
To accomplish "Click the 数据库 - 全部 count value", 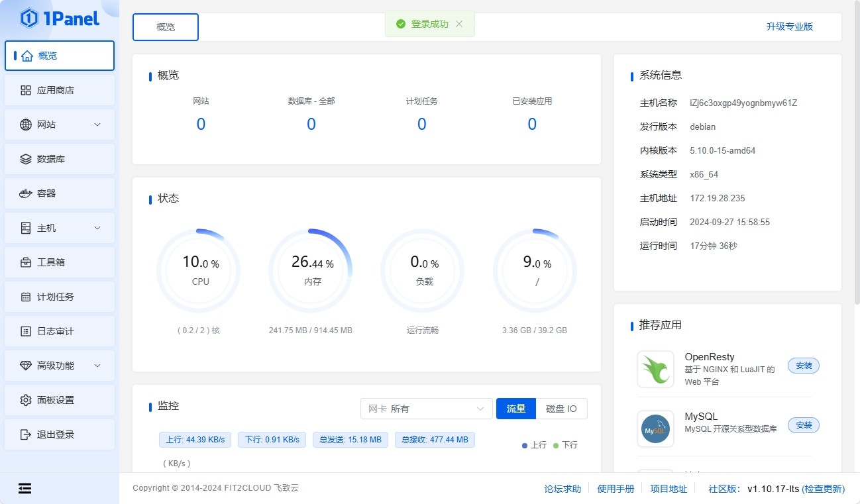I will pyautogui.click(x=311, y=125).
